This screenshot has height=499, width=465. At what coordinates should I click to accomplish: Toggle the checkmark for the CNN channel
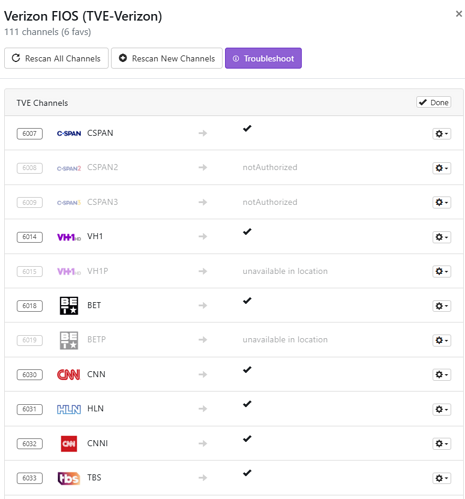pyautogui.click(x=247, y=370)
